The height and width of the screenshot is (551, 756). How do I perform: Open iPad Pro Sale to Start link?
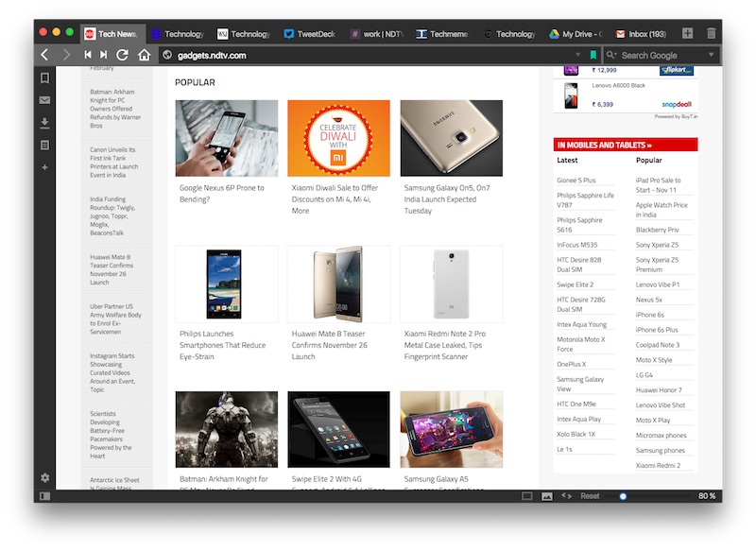coord(658,185)
